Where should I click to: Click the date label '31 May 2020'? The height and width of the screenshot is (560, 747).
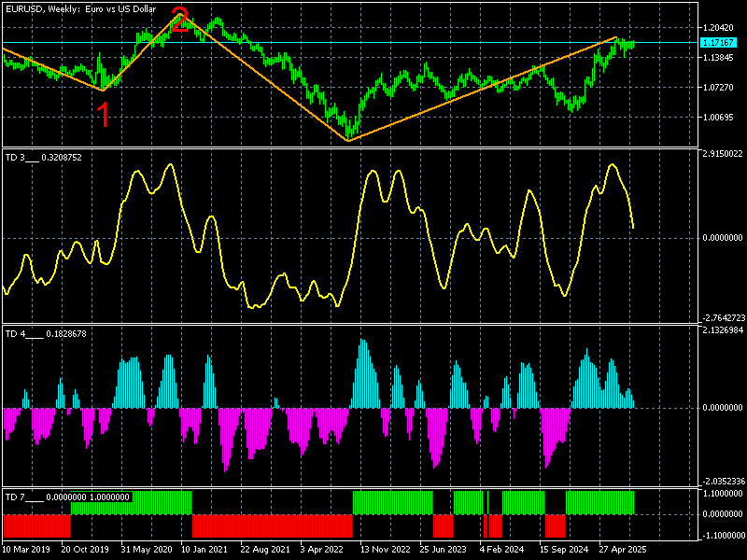147,550
